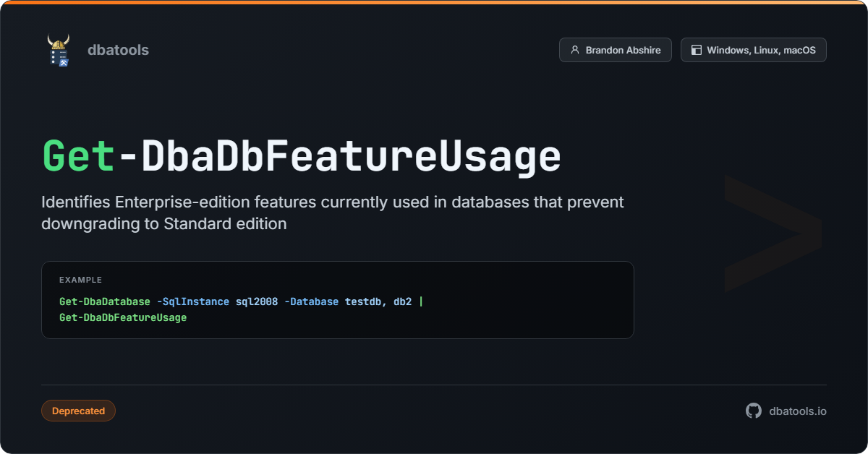
Task: Click the testdb, db2 argument text
Action: click(x=378, y=301)
